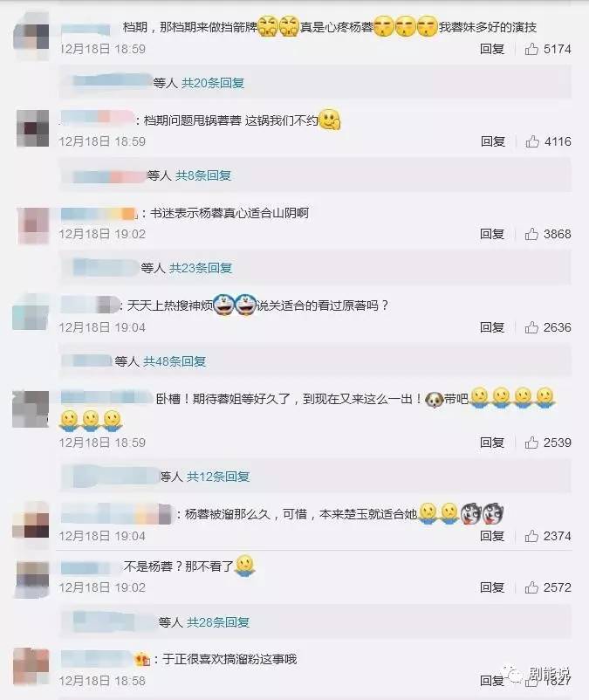Like the comment with 3868 likes

coord(531,234)
